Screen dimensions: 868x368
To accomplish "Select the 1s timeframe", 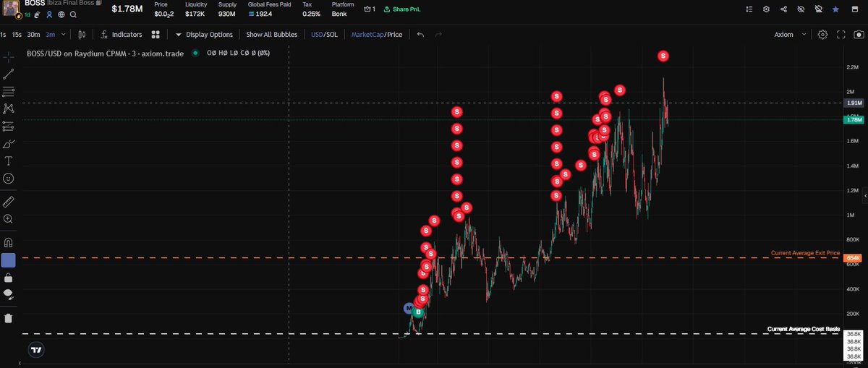I will coord(3,34).
